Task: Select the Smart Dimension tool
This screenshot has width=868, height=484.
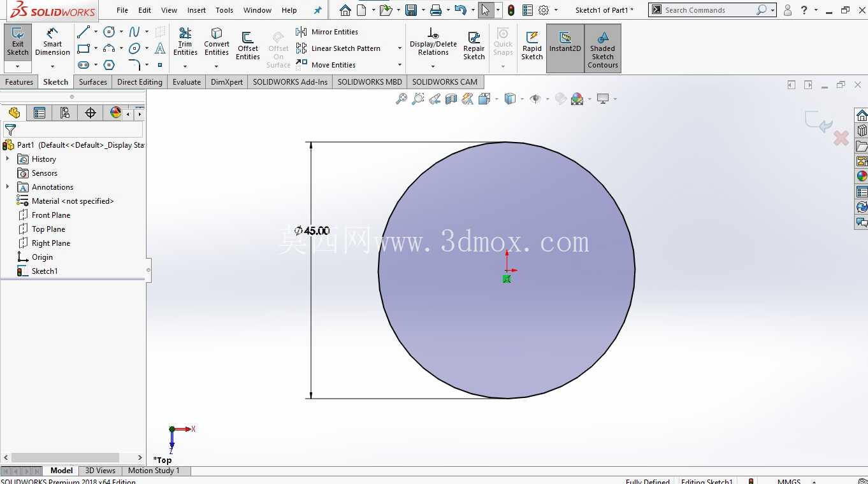Action: tap(52, 43)
